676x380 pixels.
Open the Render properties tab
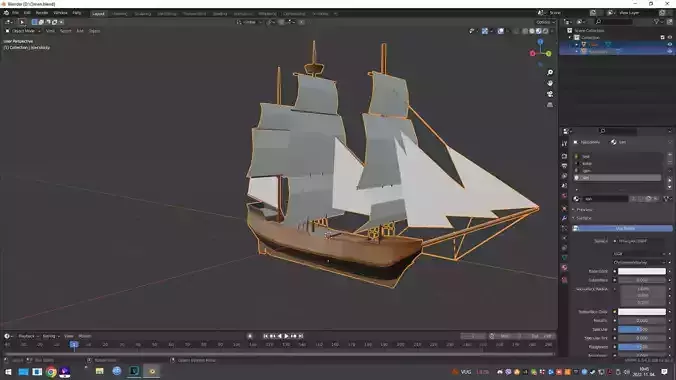pos(564,156)
